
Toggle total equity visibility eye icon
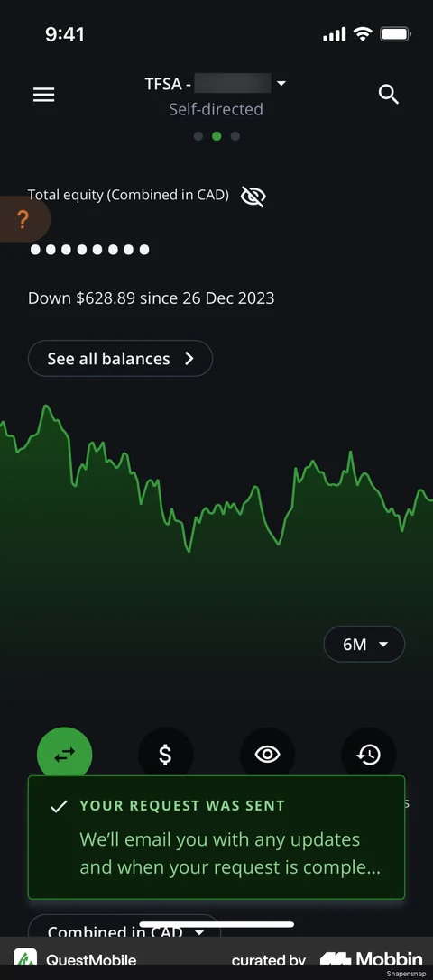(253, 197)
